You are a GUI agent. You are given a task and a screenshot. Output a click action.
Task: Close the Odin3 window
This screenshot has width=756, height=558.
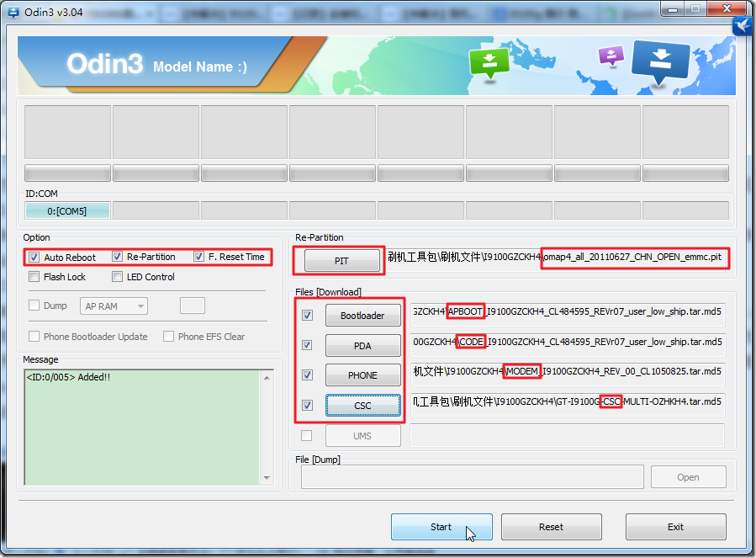point(727,8)
